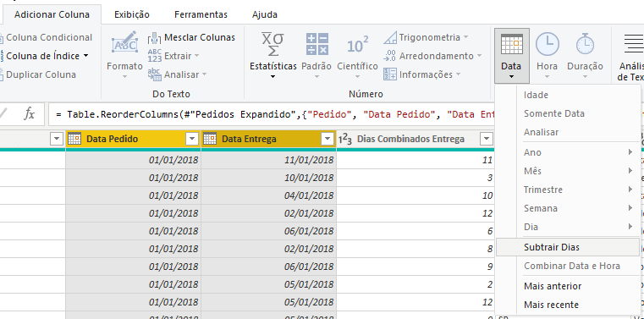
Task: Click the Extrair text icon
Action: coord(154,56)
